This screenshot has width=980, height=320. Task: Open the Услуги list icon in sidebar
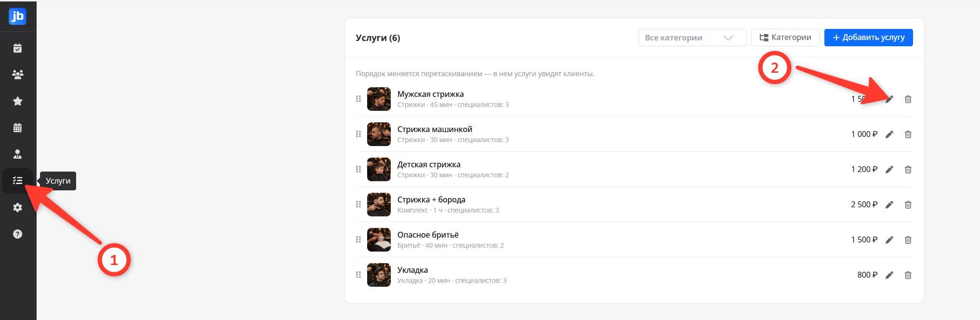(x=17, y=181)
